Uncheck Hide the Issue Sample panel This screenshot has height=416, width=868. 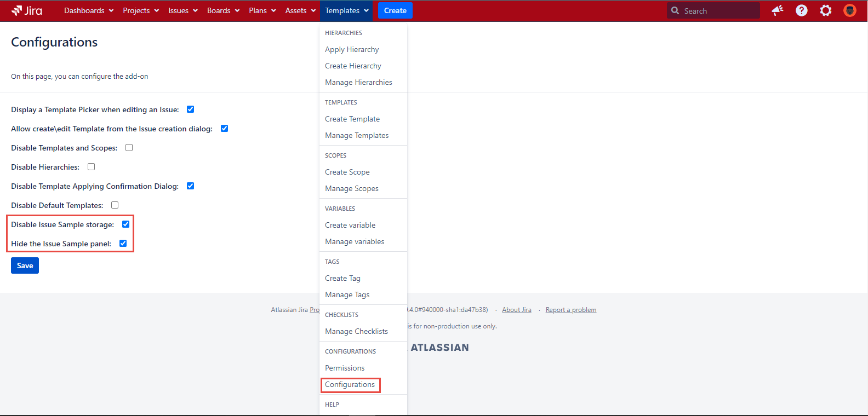(x=123, y=244)
